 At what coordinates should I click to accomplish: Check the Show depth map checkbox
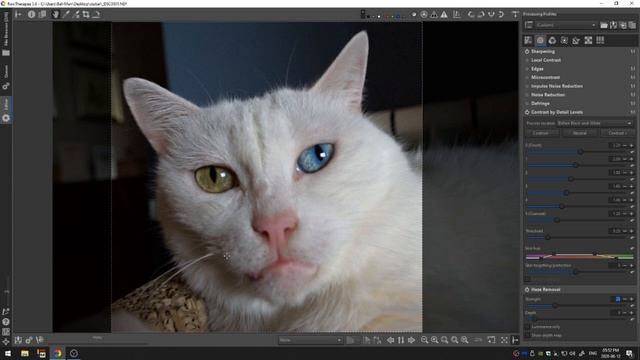[527, 336]
